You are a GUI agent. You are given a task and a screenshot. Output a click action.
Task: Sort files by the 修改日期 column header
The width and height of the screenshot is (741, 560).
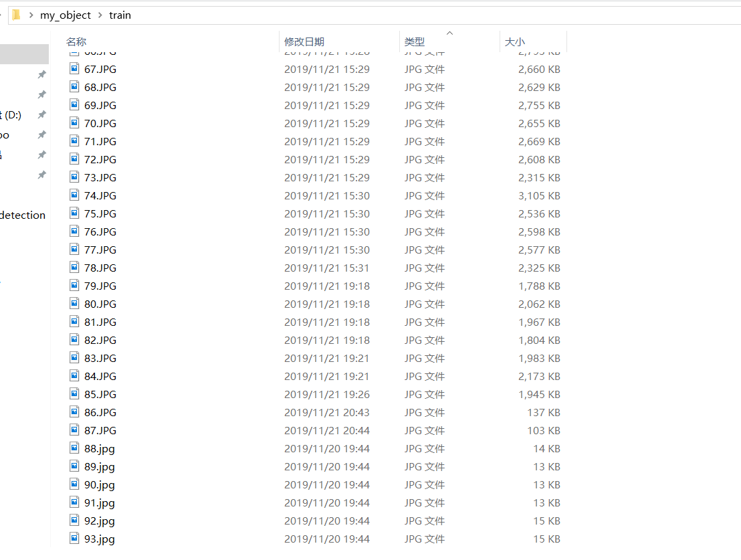pyautogui.click(x=304, y=41)
